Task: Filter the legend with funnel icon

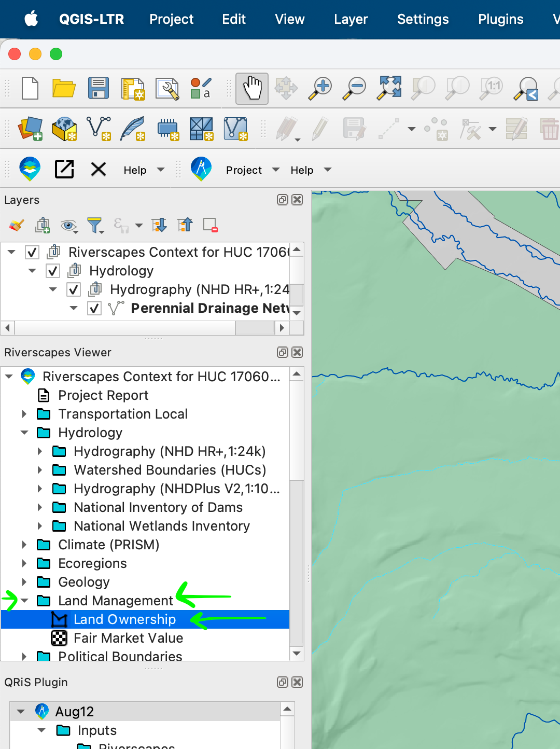Action: click(x=95, y=225)
